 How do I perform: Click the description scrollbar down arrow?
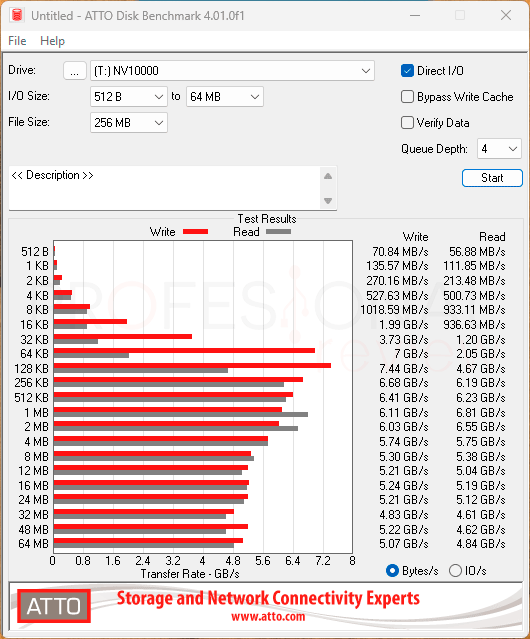(x=328, y=201)
